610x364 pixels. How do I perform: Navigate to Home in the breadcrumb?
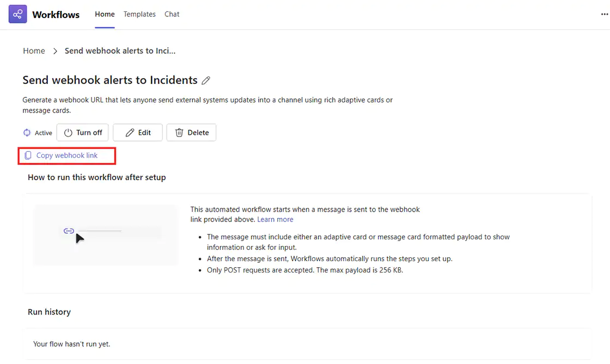click(34, 51)
